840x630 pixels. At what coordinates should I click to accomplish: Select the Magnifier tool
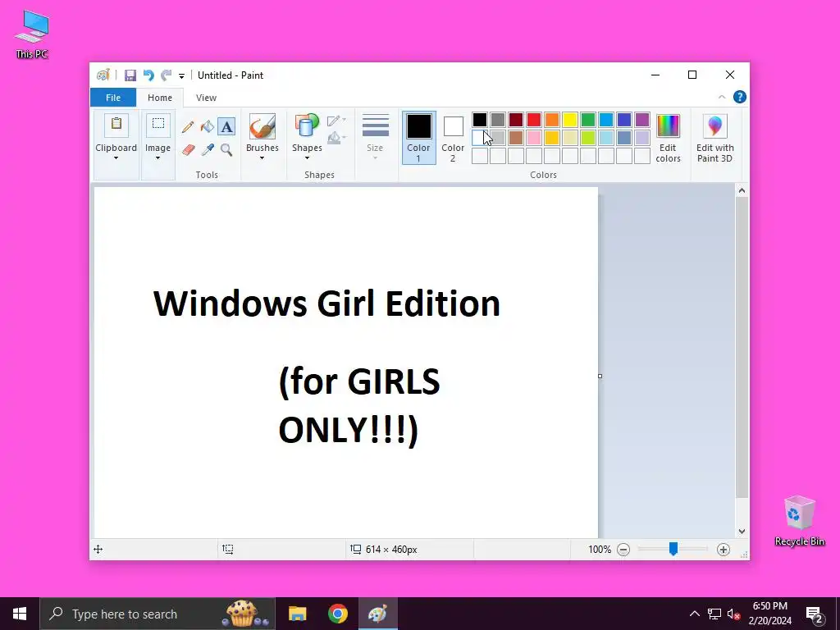(x=226, y=149)
